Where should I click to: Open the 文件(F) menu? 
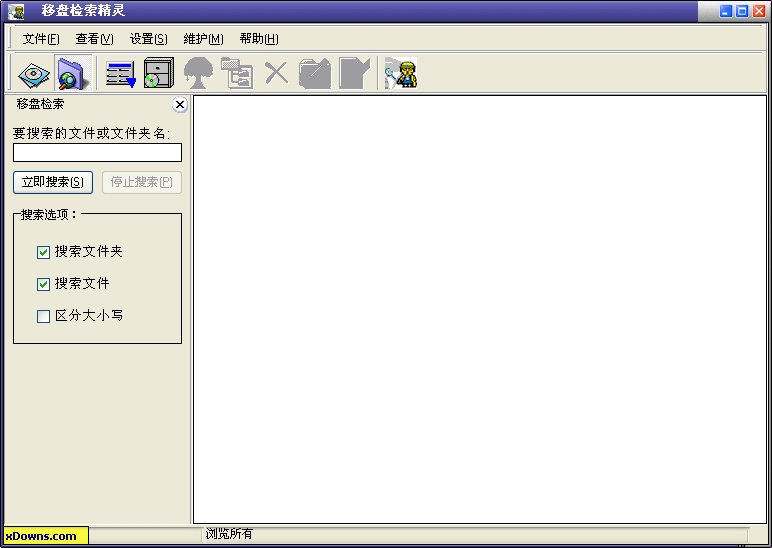[41, 39]
